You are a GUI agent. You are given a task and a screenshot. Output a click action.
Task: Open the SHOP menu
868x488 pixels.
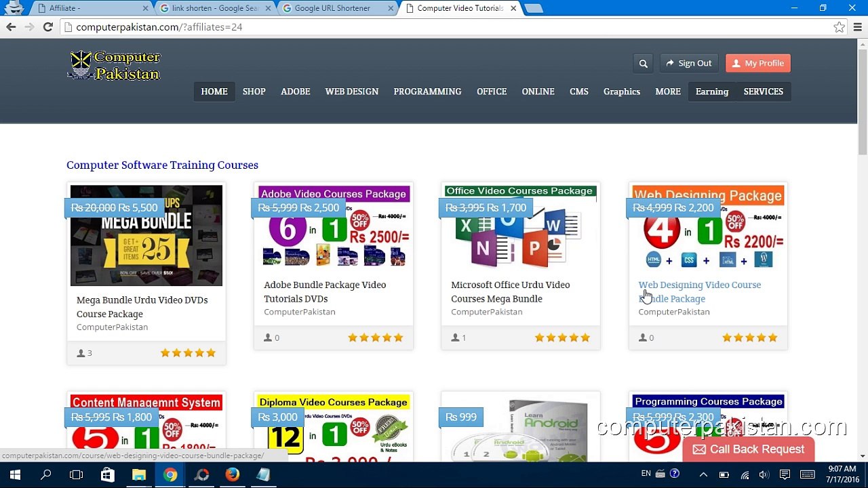[254, 91]
